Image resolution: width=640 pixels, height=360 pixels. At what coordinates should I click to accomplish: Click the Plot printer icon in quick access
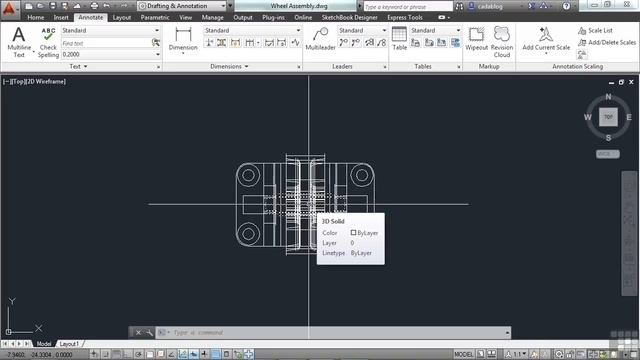pyautogui.click(x=94, y=6)
